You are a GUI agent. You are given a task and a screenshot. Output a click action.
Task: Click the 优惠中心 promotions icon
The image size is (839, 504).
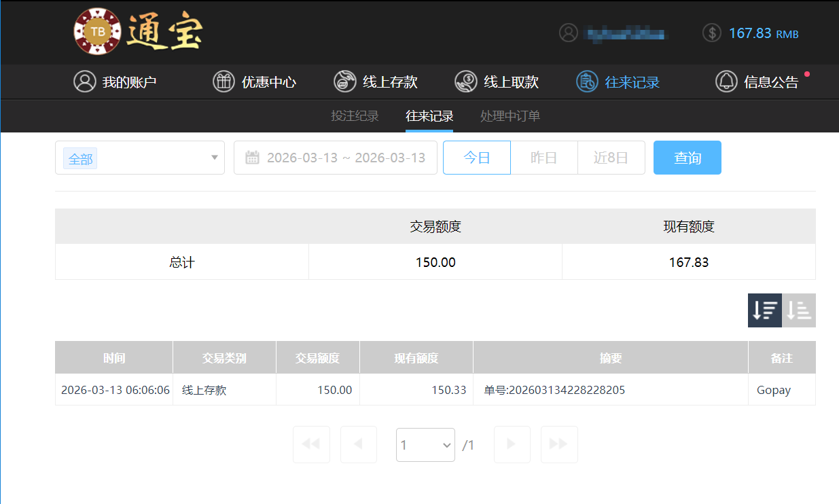pos(224,82)
